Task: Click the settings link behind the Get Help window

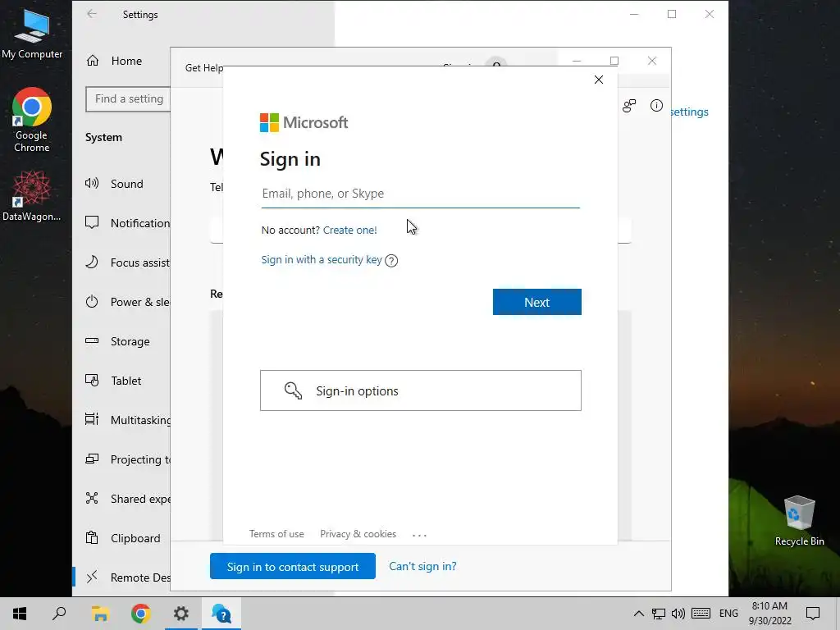Action: point(689,112)
